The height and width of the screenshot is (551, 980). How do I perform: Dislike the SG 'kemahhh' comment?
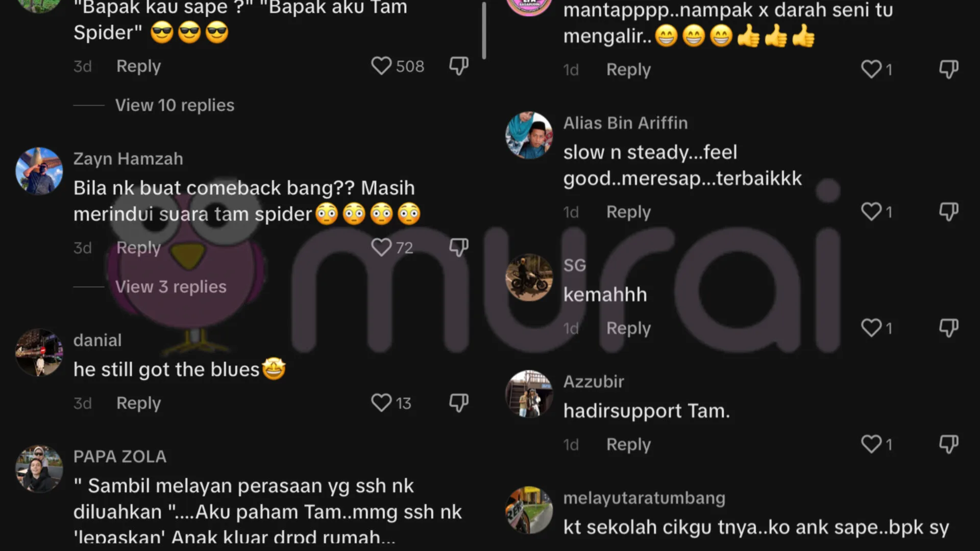tap(949, 328)
